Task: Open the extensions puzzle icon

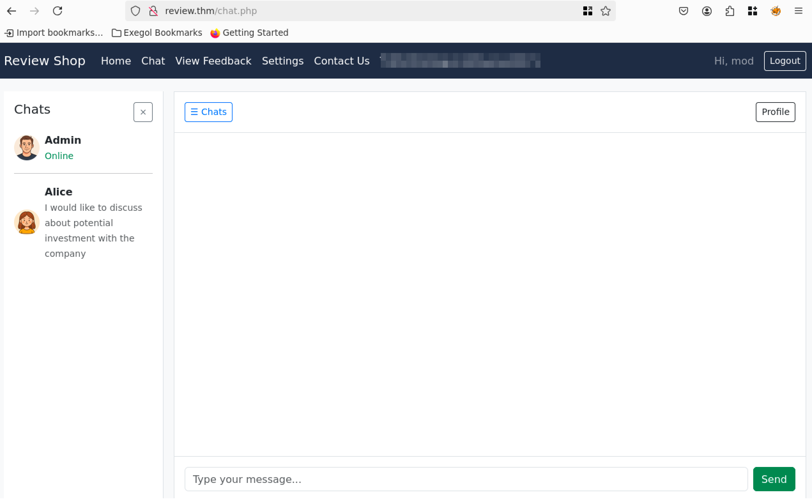Action: click(x=730, y=11)
